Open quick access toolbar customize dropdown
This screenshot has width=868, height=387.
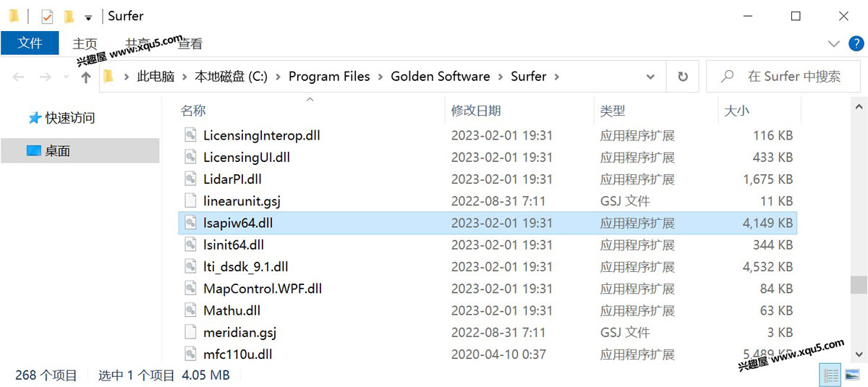tap(88, 17)
